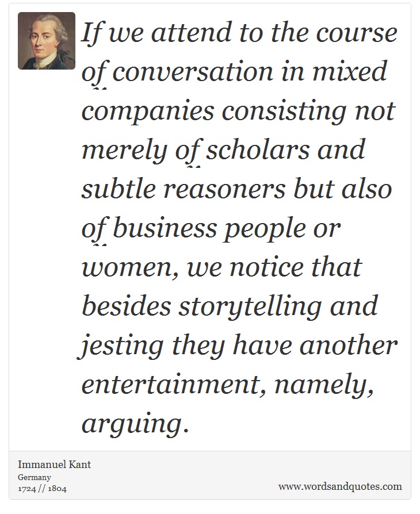This screenshot has height=514, width=420.
Task: Click the word "companies" in the quote
Action: 148,112
